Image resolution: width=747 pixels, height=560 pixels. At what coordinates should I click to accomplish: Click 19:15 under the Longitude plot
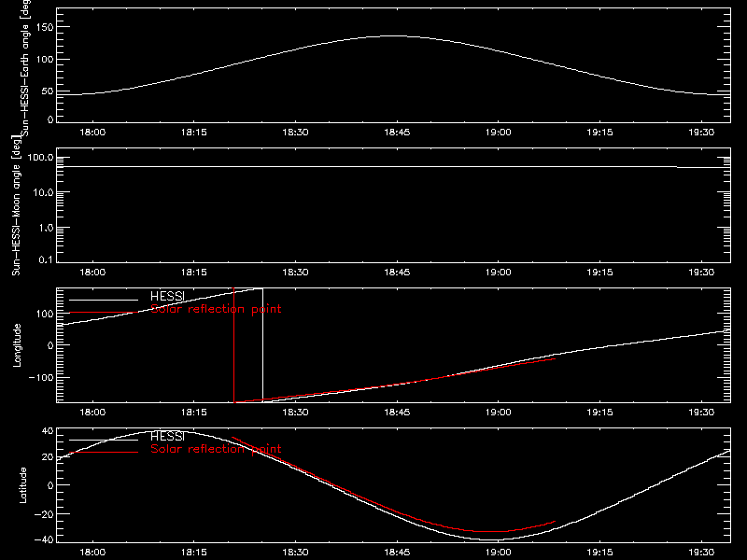(x=599, y=412)
